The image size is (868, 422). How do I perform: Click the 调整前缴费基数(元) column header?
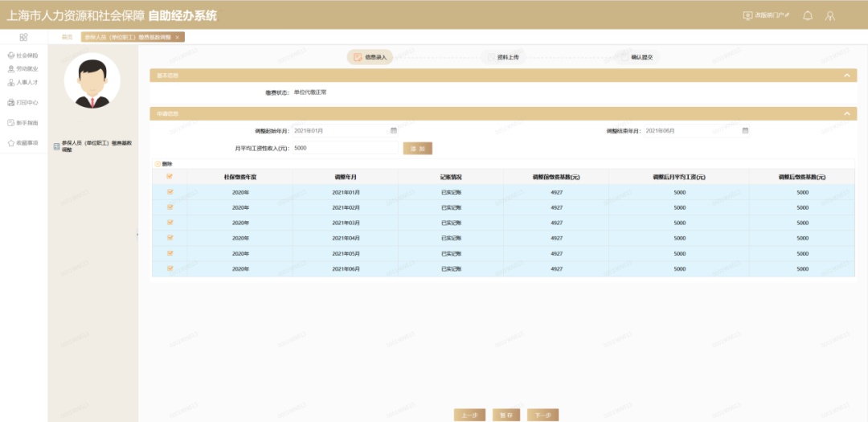tap(556, 177)
